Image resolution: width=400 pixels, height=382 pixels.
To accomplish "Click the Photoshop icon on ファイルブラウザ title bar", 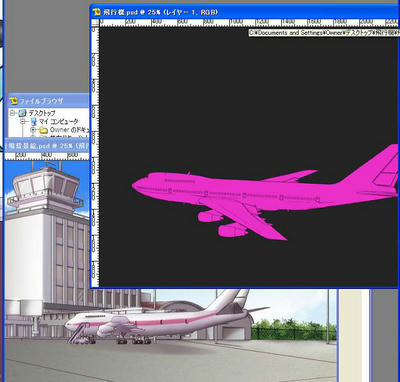I will point(14,101).
